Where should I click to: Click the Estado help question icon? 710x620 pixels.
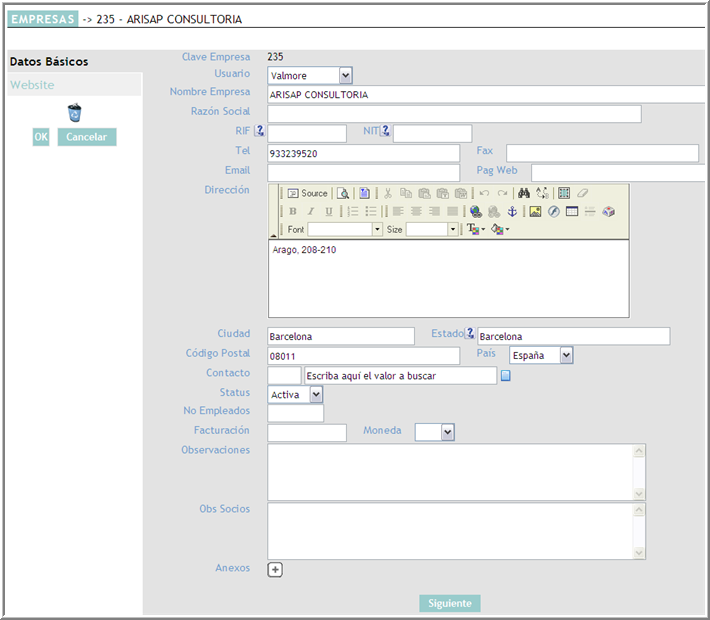[470, 333]
